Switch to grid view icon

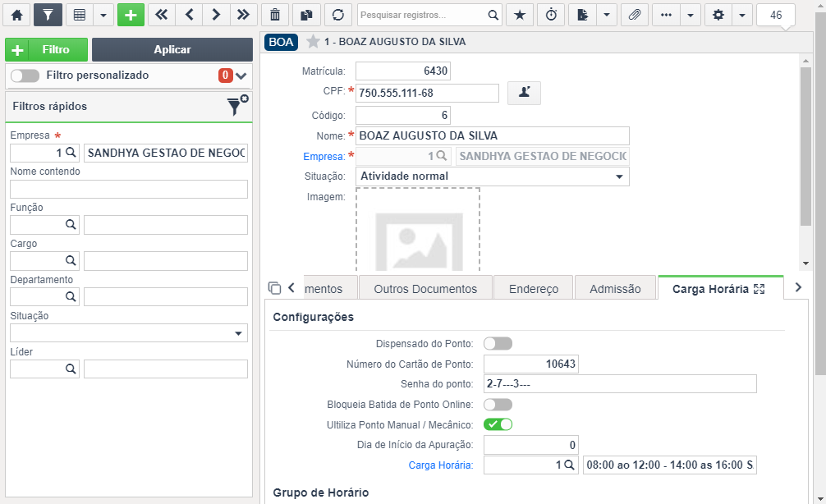(80, 15)
